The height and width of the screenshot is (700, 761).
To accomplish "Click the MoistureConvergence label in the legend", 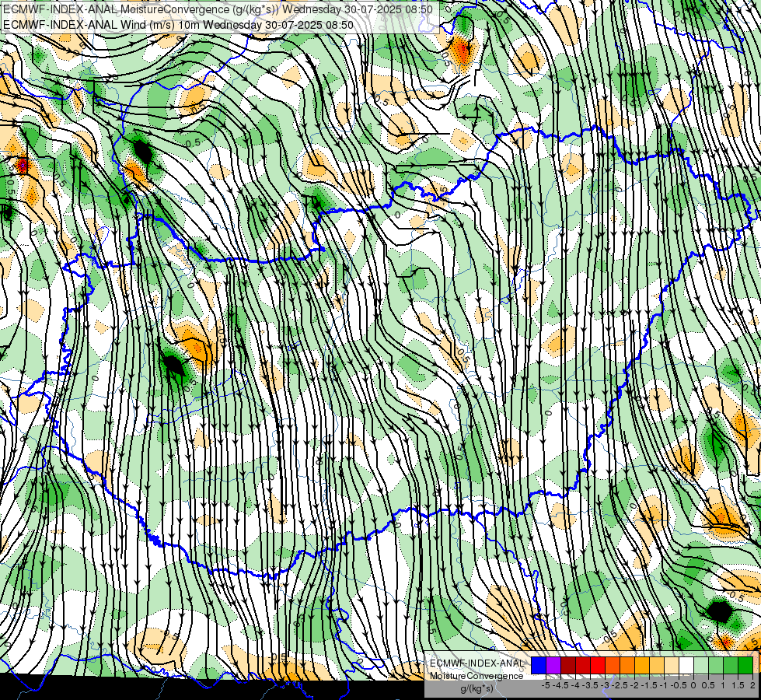I will tap(476, 676).
